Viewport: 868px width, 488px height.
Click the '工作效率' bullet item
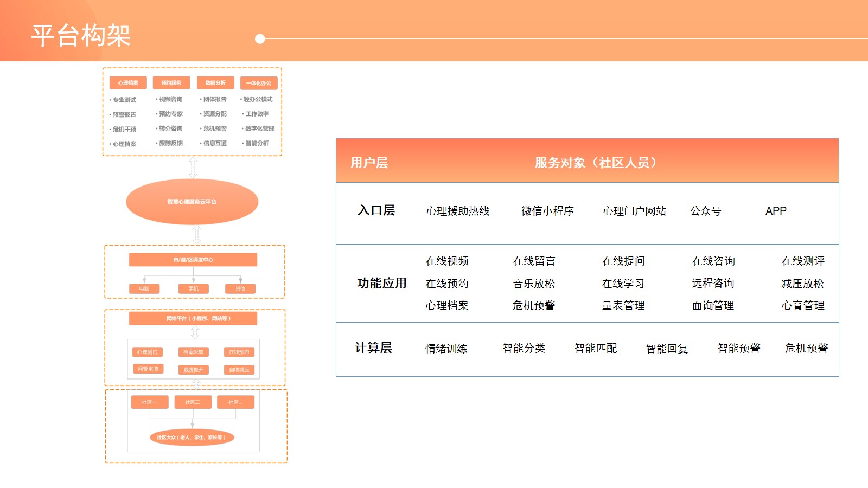click(x=257, y=114)
